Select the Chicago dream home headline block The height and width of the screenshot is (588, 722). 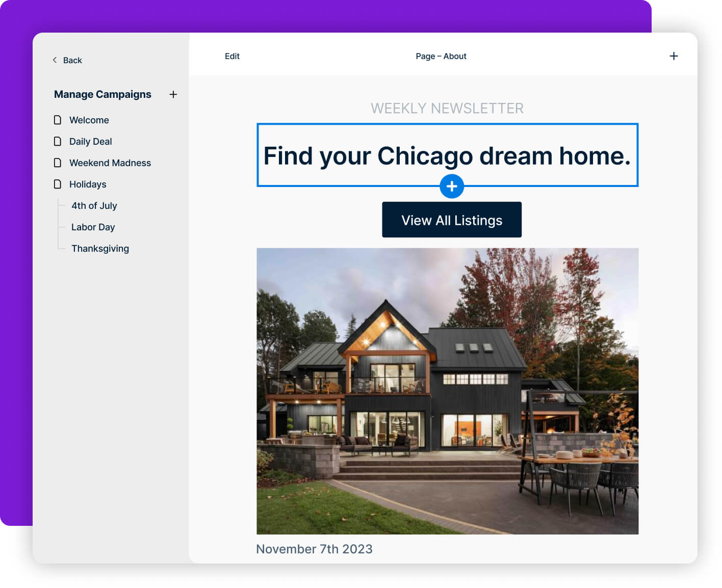click(x=447, y=155)
